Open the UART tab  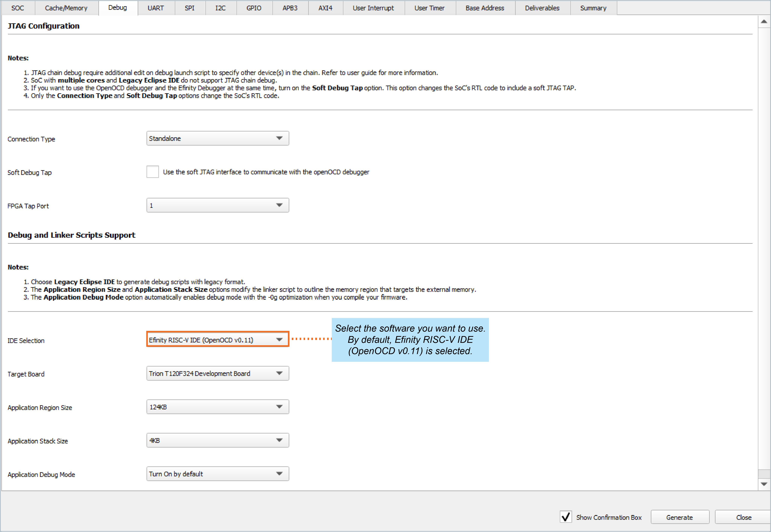pyautogui.click(x=156, y=8)
